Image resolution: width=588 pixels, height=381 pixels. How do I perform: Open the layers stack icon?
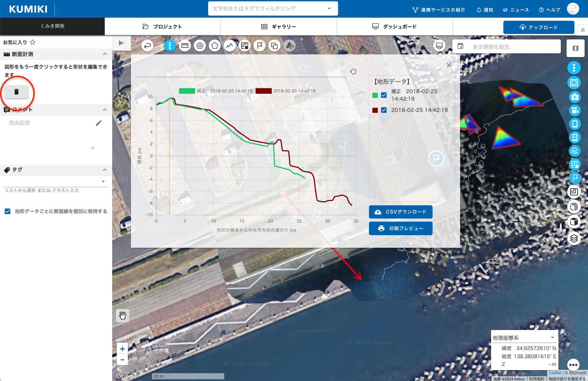pos(574,239)
